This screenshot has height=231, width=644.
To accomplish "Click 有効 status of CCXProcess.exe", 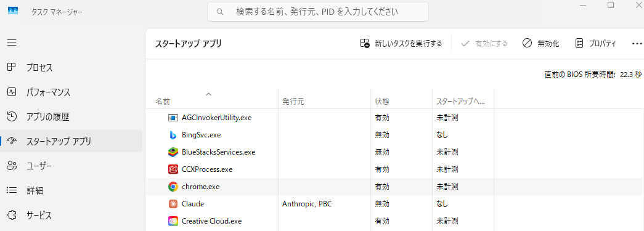I will tap(382, 169).
